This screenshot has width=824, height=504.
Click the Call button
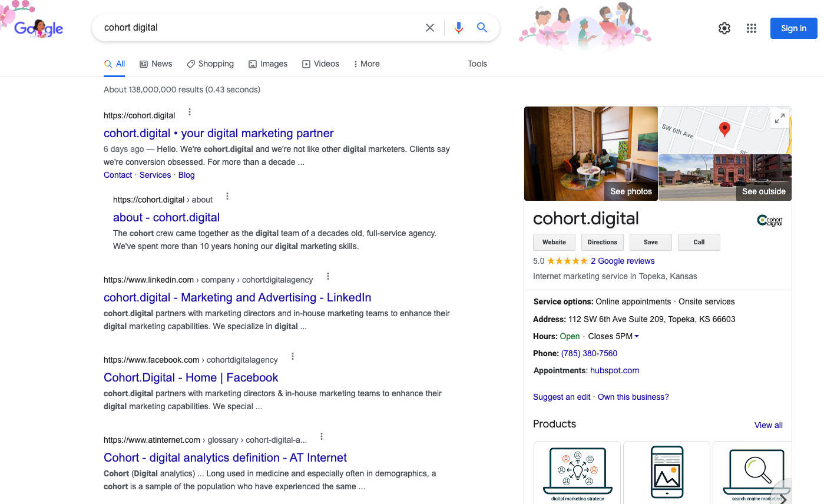699,242
